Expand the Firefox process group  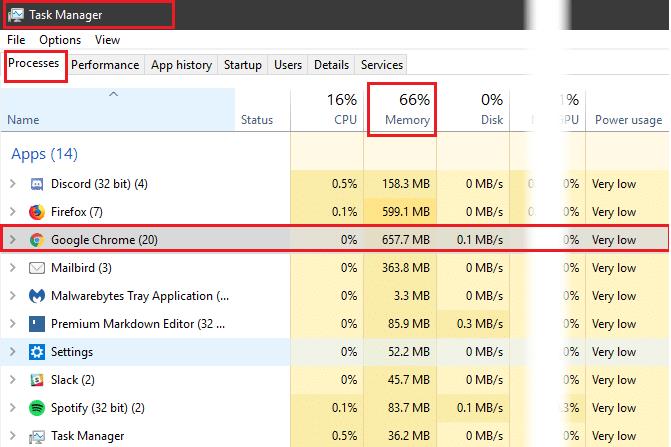[13, 212]
